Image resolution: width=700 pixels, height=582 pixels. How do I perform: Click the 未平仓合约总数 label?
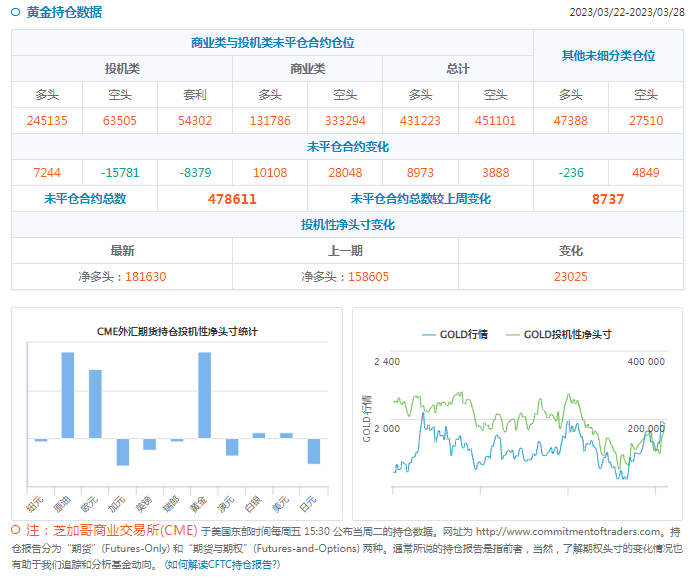[85, 199]
